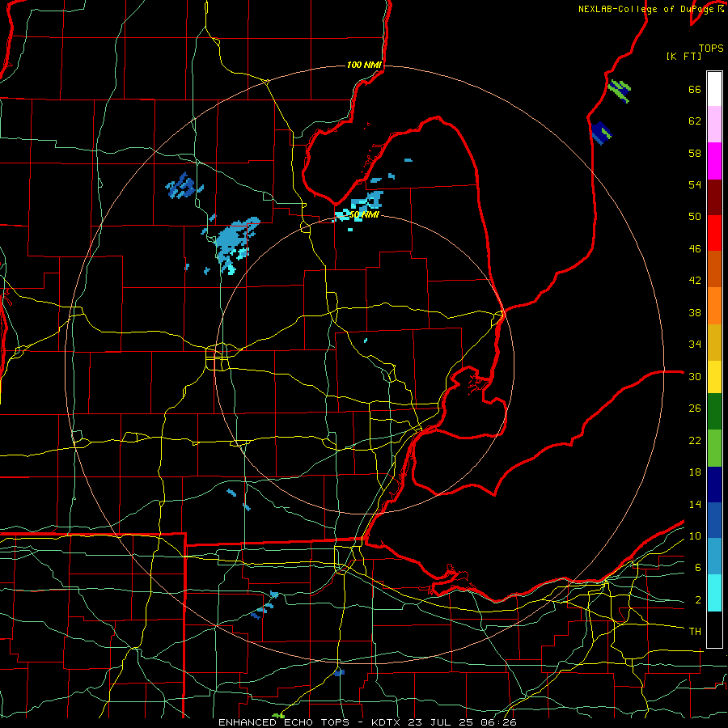This screenshot has width=728, height=728.
Task: Click the legend value 34
Action: [x=695, y=345]
